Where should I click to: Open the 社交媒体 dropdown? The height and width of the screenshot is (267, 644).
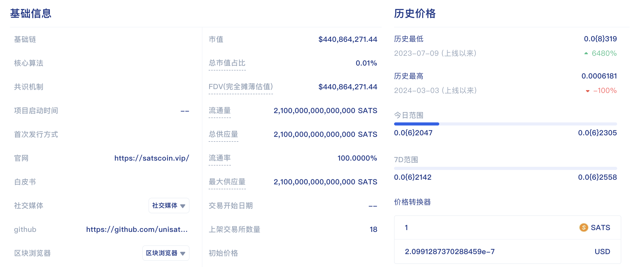(x=169, y=206)
